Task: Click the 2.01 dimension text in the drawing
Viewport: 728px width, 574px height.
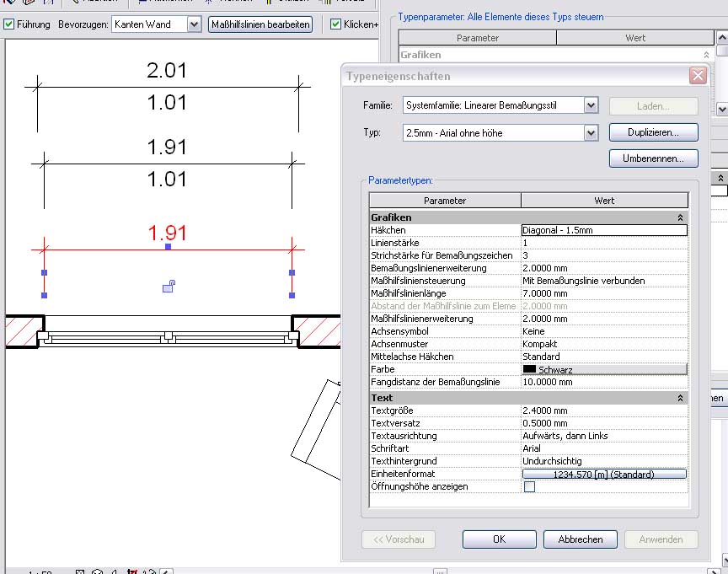Action: pos(167,71)
